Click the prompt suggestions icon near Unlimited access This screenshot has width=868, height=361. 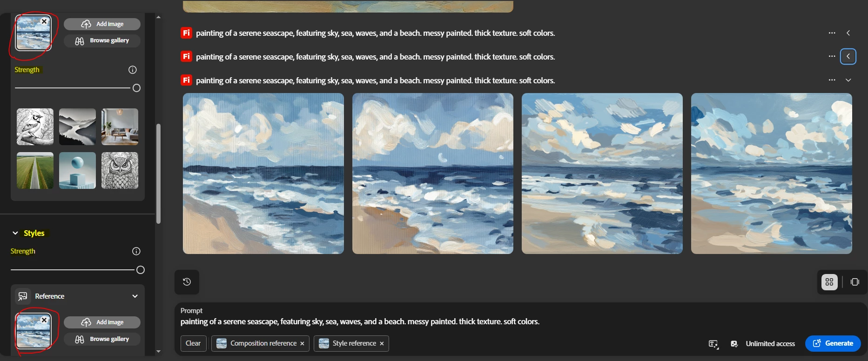(713, 344)
